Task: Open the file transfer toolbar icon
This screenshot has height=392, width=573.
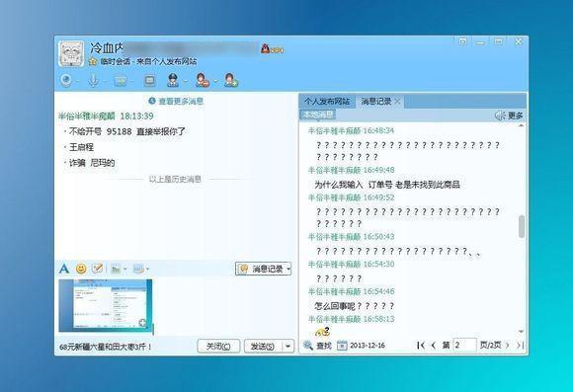Action: (x=120, y=80)
